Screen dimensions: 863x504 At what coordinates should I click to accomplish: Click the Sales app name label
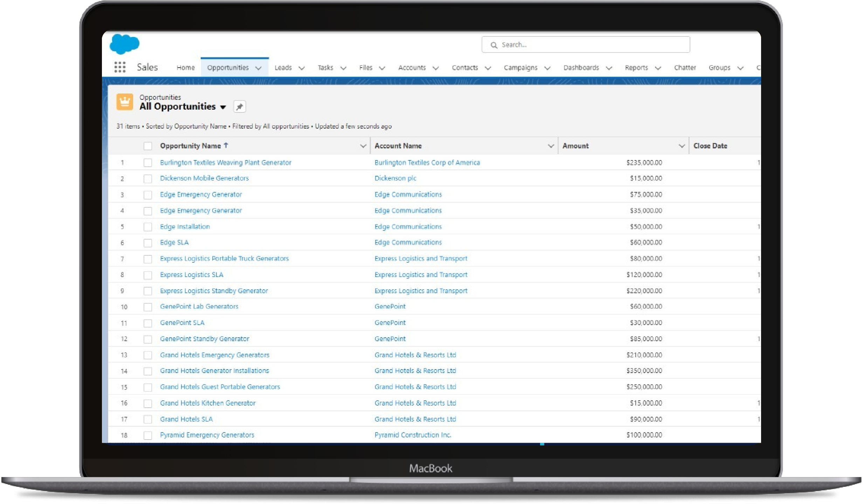click(x=147, y=67)
